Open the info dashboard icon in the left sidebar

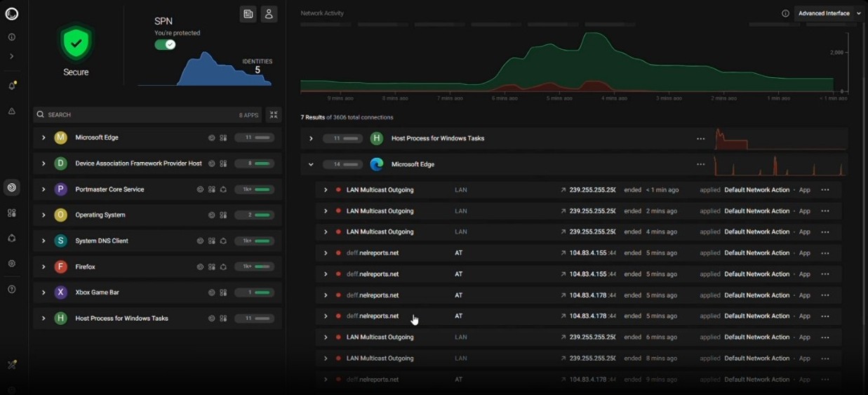[11, 37]
